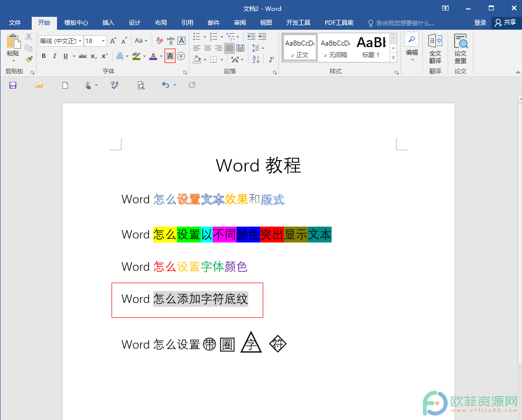Open the borders dropdown arrow
This screenshot has width=522, height=420.
tap(222, 60)
